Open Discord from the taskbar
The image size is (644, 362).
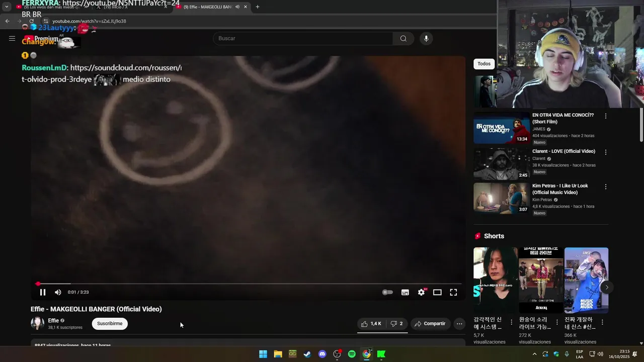pos(322,354)
